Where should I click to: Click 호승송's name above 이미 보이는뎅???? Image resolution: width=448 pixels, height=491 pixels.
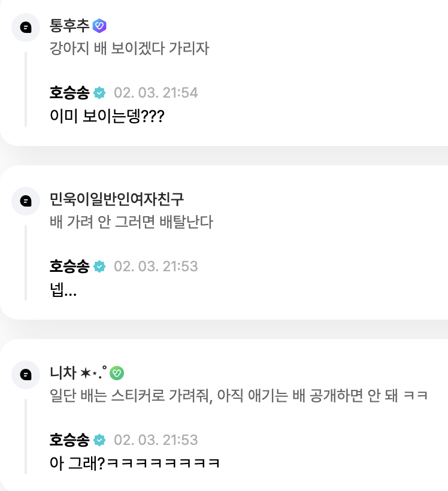point(69,93)
